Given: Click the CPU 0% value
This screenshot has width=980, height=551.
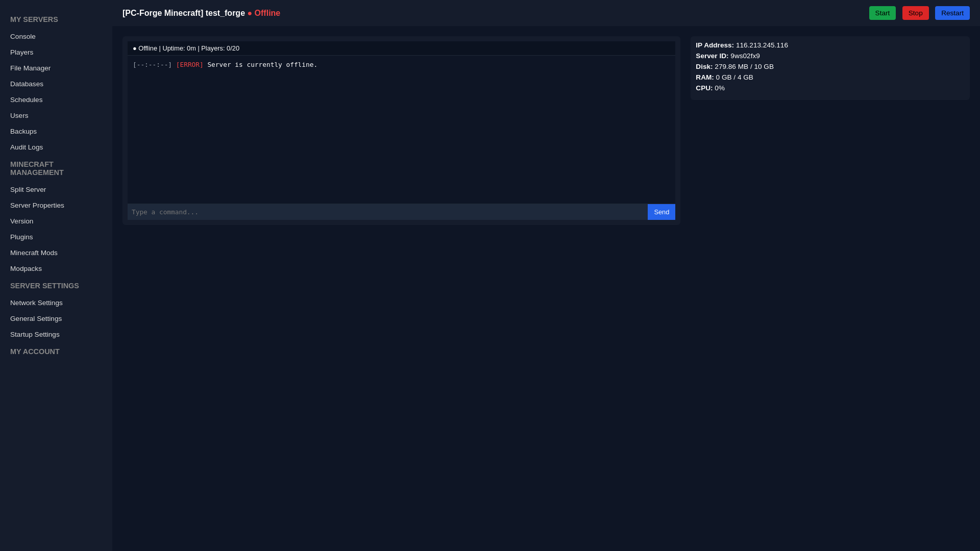Looking at the screenshot, I should (x=710, y=88).
